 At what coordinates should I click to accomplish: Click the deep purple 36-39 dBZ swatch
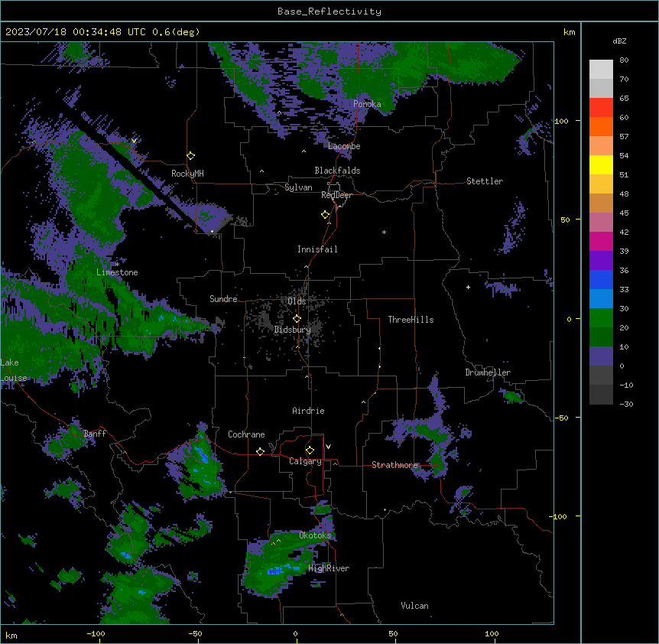pyautogui.click(x=601, y=261)
